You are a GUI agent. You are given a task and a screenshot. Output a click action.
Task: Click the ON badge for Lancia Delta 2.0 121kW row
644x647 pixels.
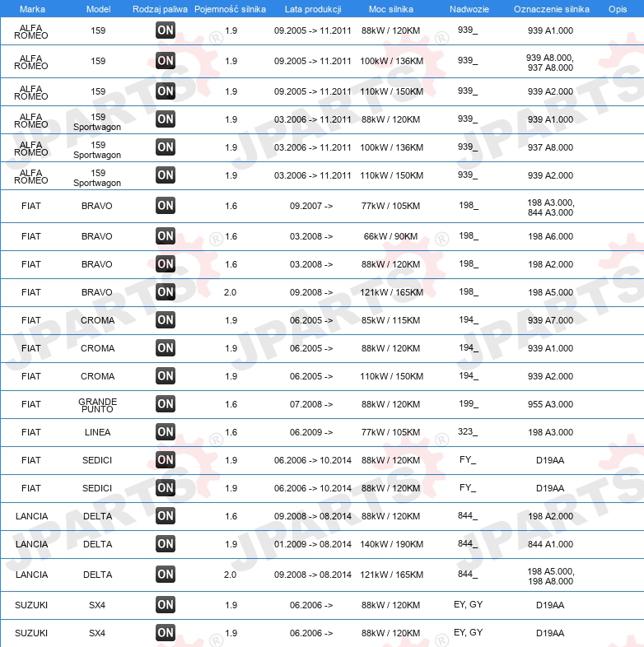pos(166,575)
